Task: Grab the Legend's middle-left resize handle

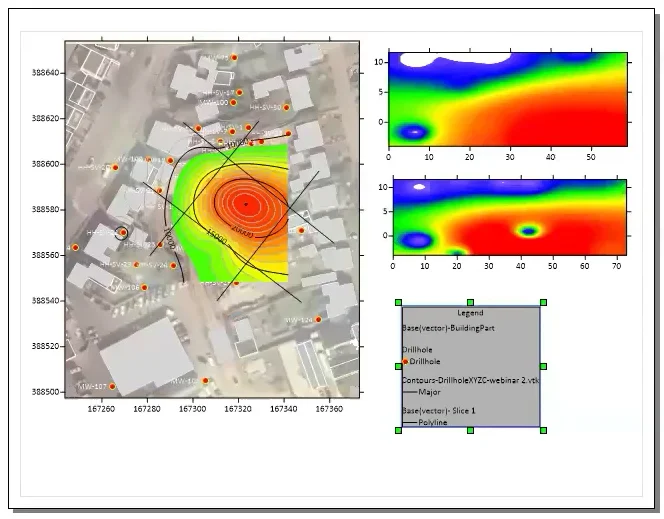Action: click(x=398, y=366)
